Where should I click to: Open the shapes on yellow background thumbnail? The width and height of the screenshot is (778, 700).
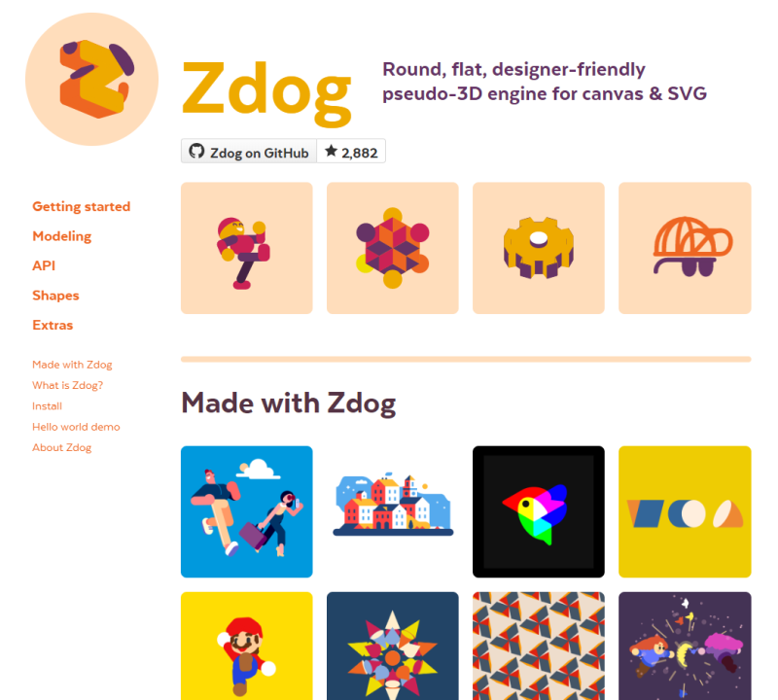click(685, 511)
